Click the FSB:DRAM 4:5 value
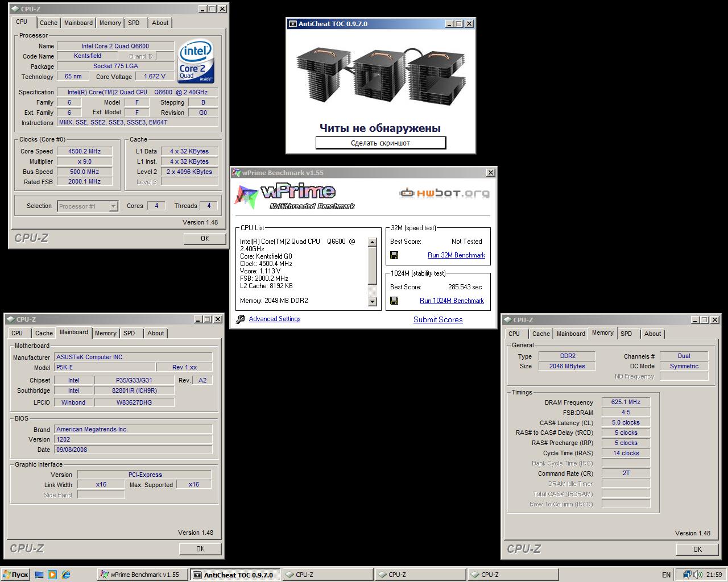 626,412
